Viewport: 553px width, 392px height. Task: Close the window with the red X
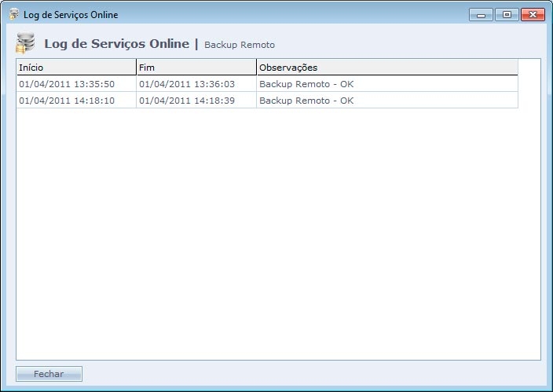[x=532, y=14]
